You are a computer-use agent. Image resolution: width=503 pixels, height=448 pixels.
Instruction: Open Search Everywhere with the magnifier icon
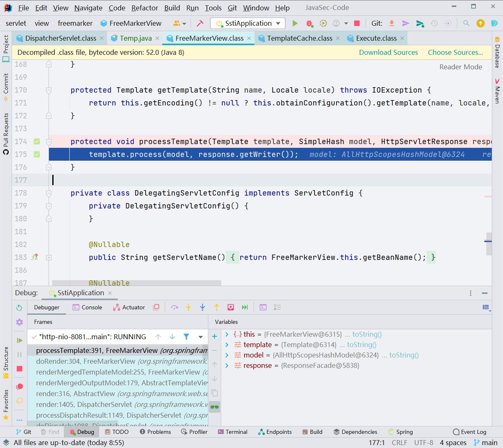coord(466,23)
